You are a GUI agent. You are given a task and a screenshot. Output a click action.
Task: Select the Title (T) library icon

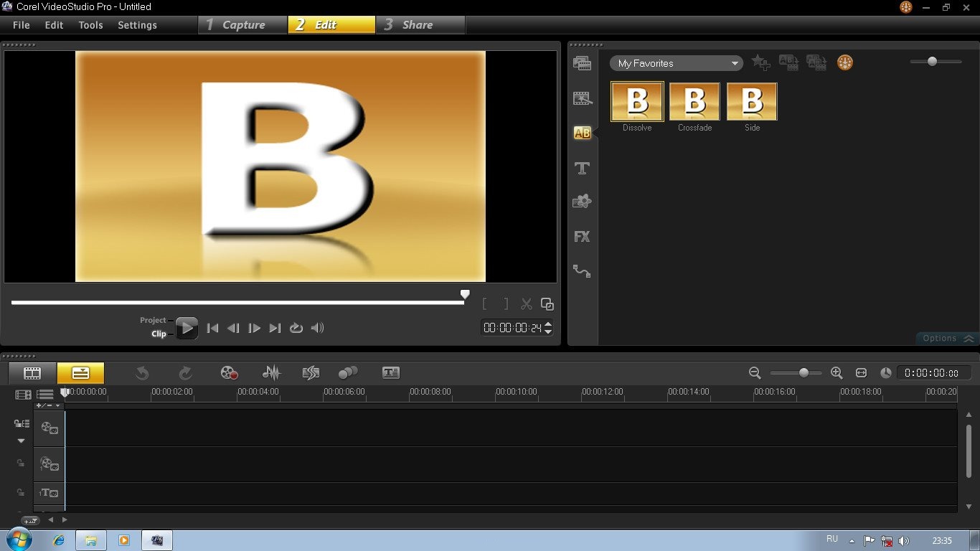(x=582, y=168)
